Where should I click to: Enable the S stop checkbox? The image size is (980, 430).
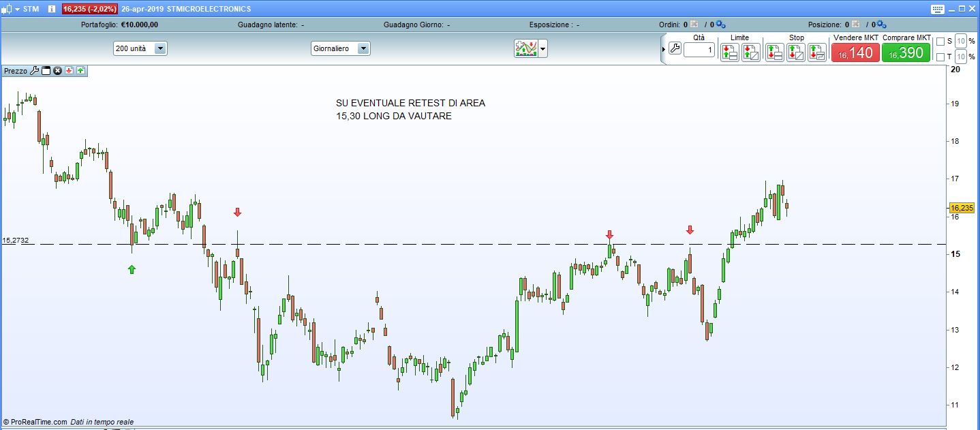940,42
